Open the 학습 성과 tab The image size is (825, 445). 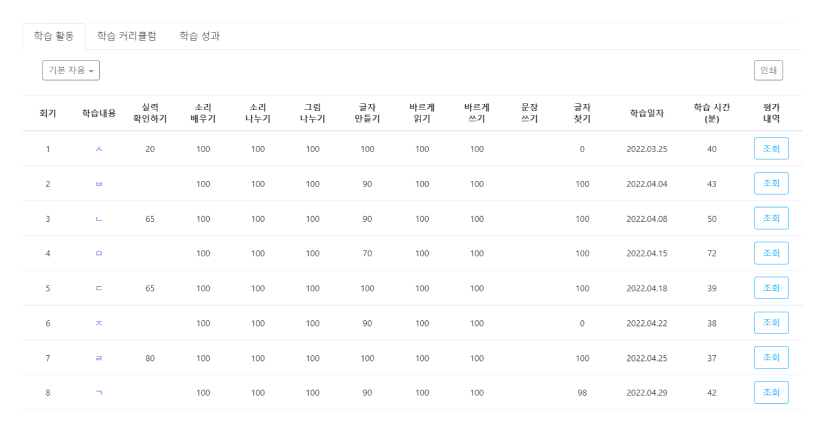(199, 36)
